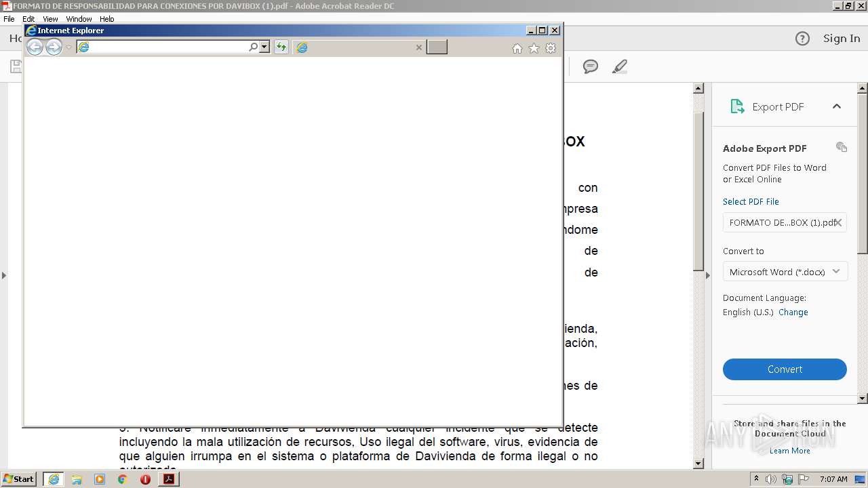Click show desktop icon in tray
868x488 pixels.
click(861, 479)
